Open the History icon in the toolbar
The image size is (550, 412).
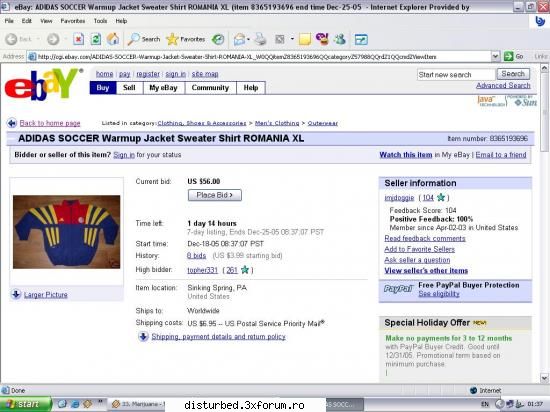218,39
